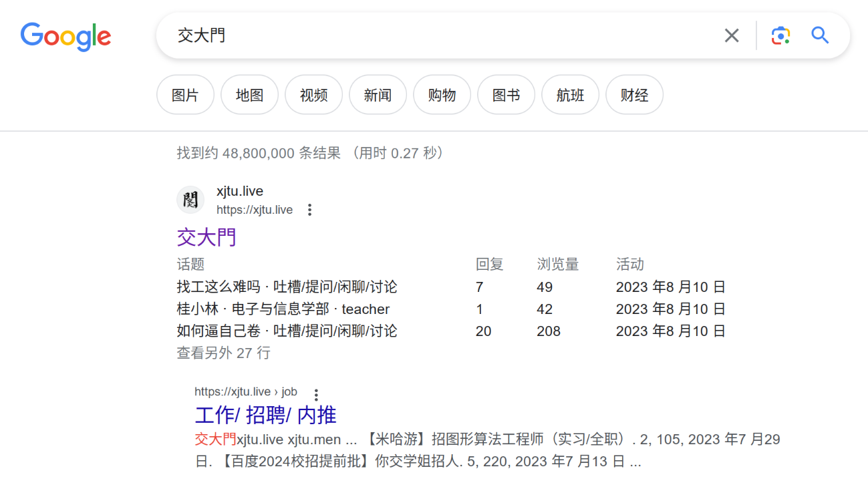This screenshot has height=489, width=868.
Task: Choose the 财经 filter tab
Action: pyautogui.click(x=634, y=95)
